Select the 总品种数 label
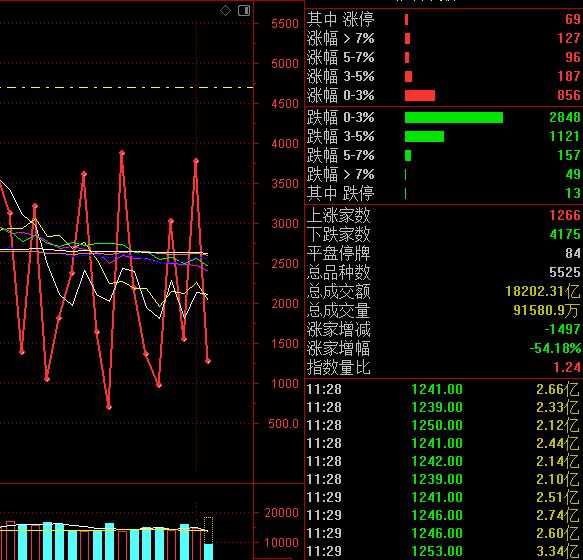Screen dimensions: 583x560 click(338, 272)
